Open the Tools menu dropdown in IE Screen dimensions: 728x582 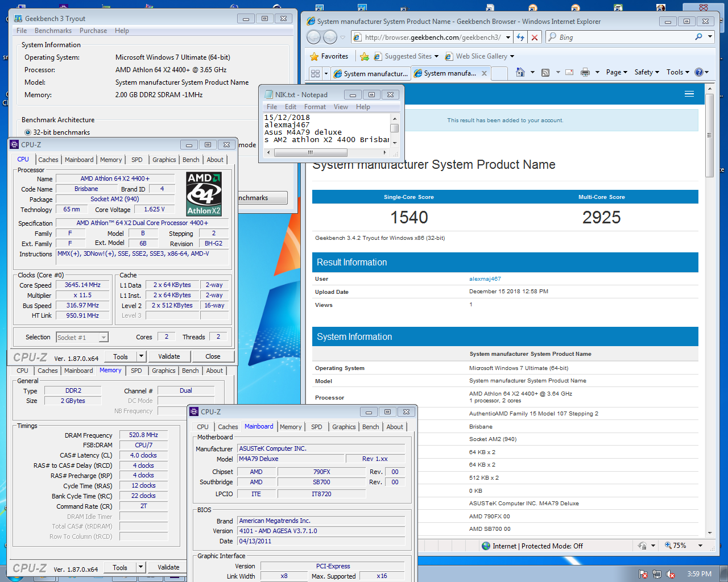677,72
